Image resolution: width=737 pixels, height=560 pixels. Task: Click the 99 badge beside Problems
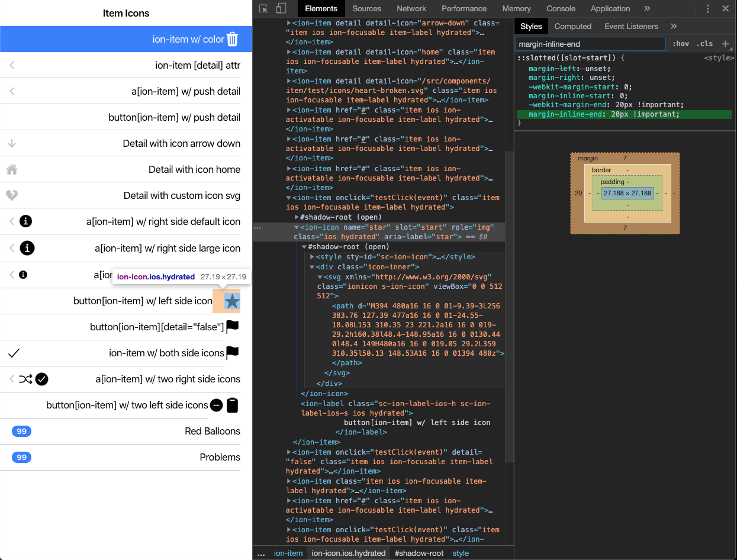(x=21, y=458)
